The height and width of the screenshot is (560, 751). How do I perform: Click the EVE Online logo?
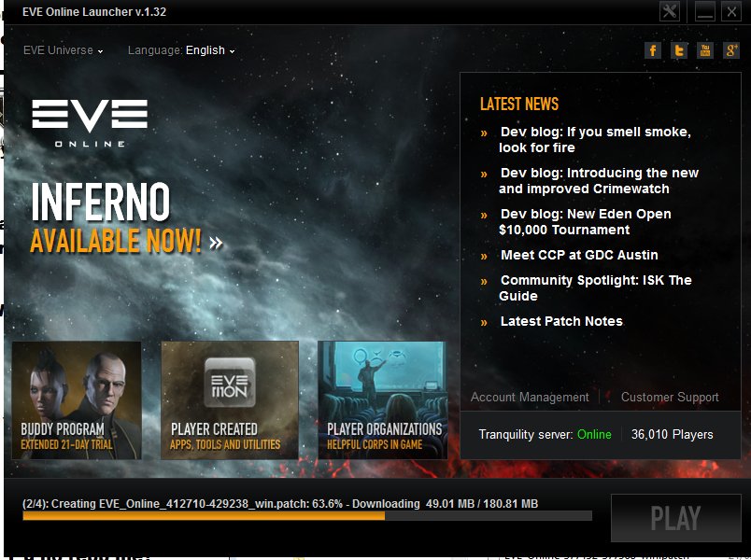click(x=90, y=123)
